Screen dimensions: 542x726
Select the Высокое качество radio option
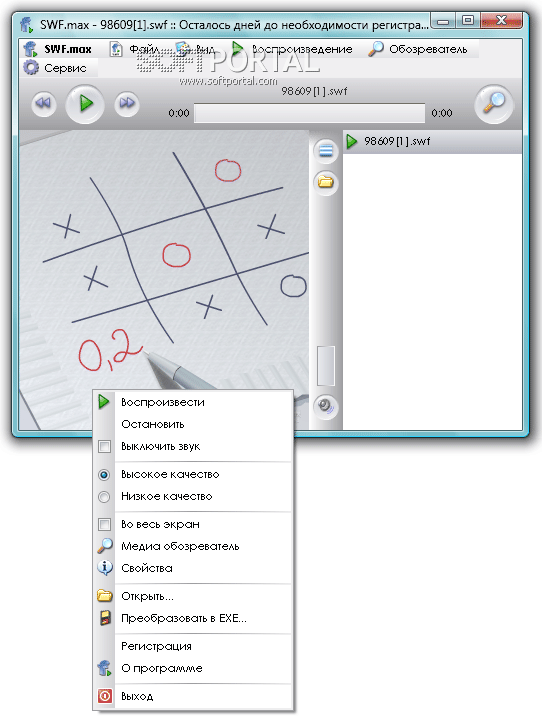coord(104,475)
